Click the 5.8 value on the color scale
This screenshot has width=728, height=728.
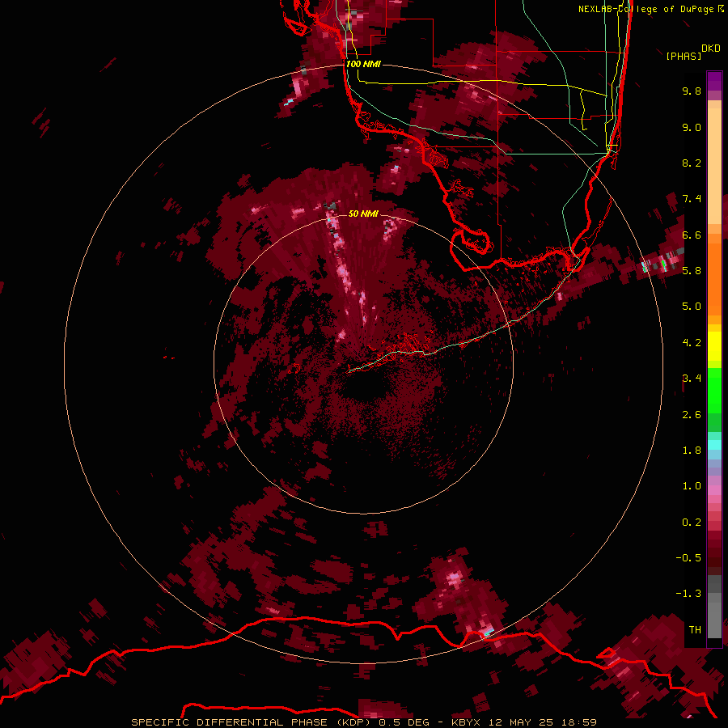[x=692, y=271]
